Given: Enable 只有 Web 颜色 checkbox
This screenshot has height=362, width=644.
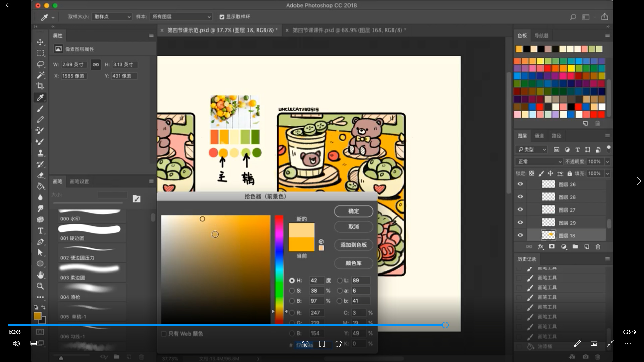Looking at the screenshot, I should pos(164,334).
